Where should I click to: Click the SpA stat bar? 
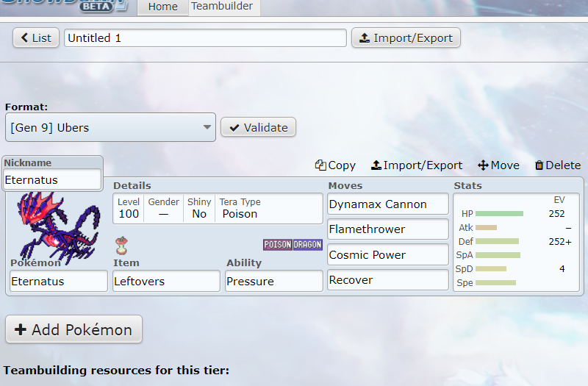click(498, 255)
